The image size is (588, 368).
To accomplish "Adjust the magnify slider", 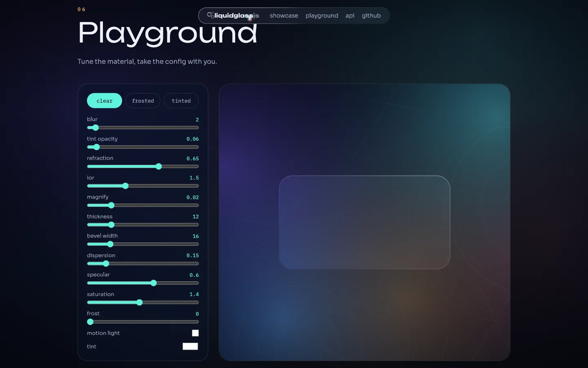I will coord(143,205).
